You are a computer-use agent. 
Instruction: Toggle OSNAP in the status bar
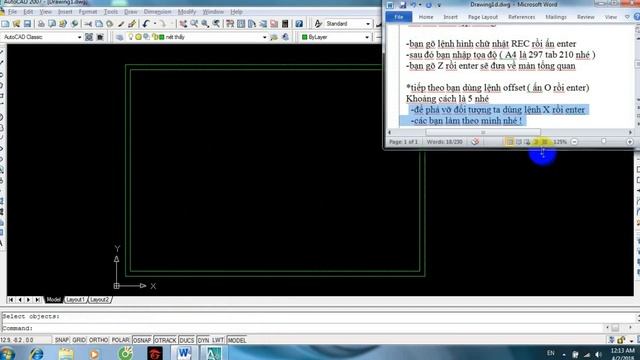point(142,340)
